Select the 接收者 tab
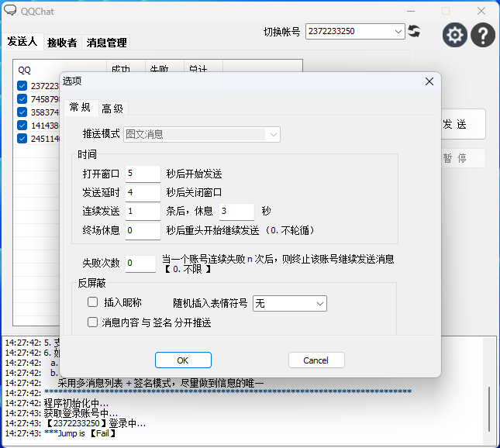500x448 pixels. point(62,43)
